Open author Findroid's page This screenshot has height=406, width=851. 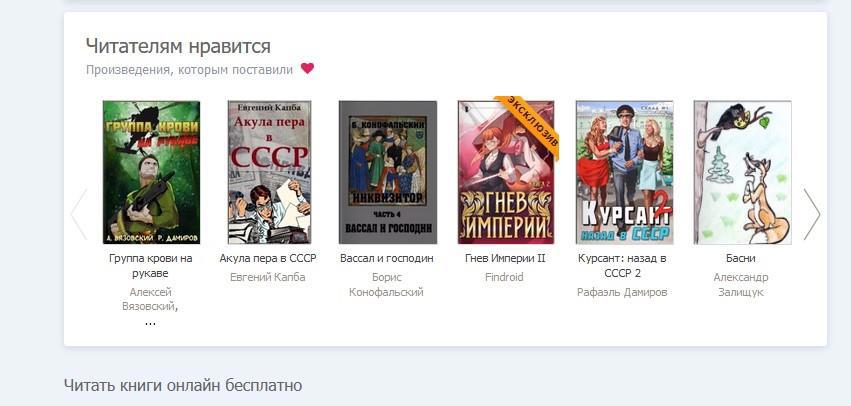click(504, 277)
